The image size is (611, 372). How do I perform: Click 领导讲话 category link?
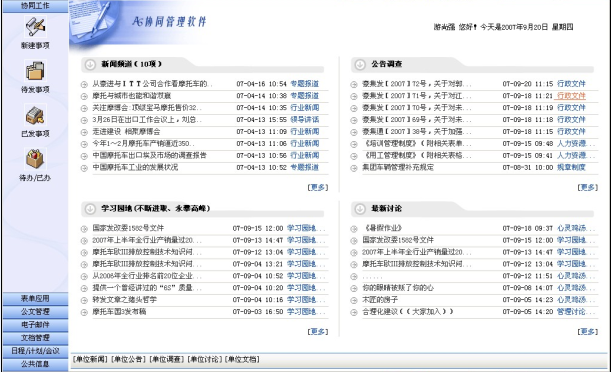coord(305,120)
